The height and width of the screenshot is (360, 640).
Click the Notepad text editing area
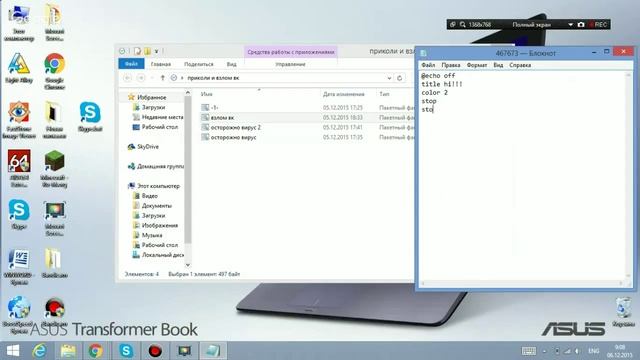pos(523,176)
